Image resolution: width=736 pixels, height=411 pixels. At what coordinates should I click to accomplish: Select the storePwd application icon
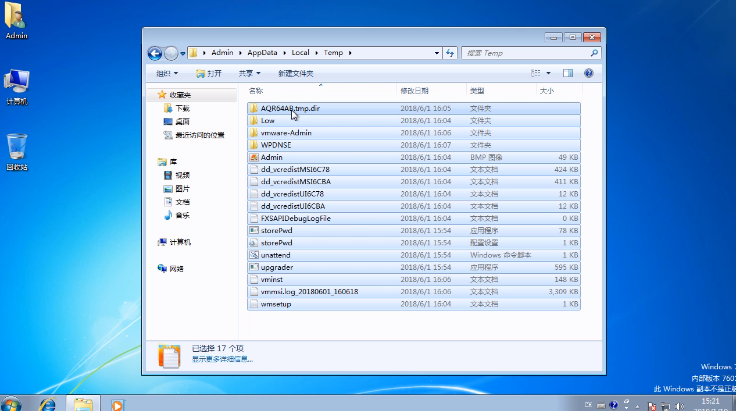254,230
